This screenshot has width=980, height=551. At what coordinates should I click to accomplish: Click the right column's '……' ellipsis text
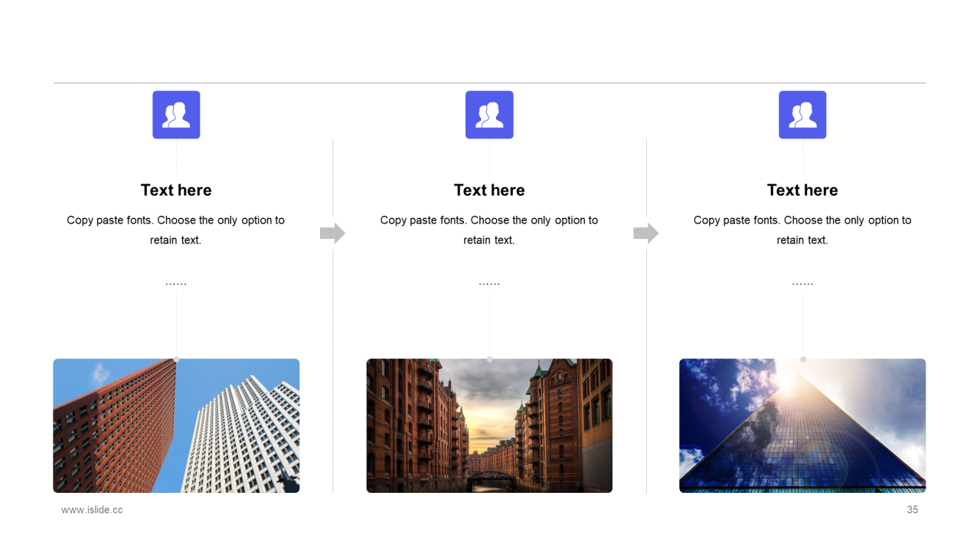[802, 284]
